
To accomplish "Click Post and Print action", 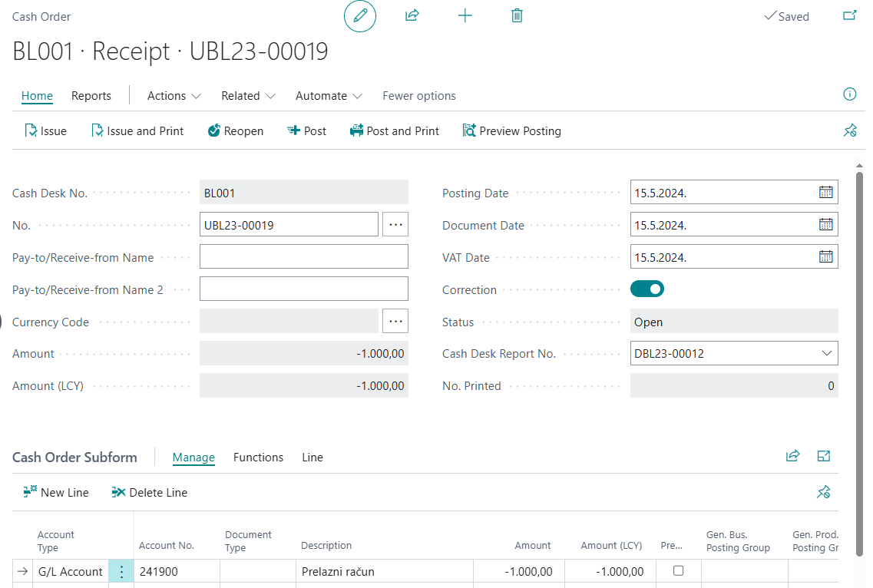I will 394,130.
